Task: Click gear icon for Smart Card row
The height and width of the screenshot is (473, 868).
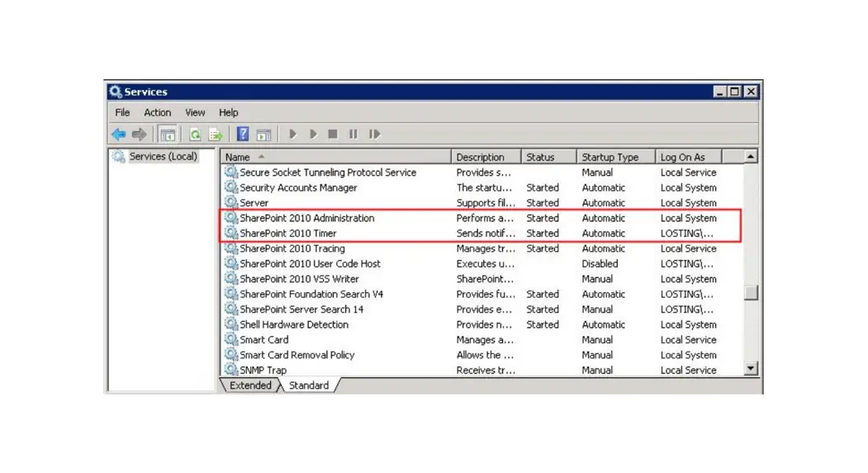Action: (231, 339)
